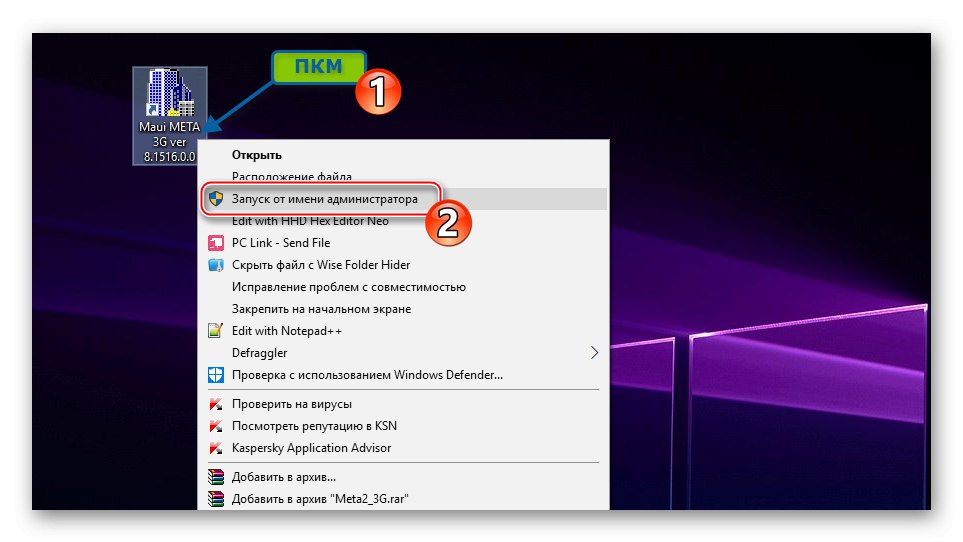963x542 pixels.
Task: Choose Расположение файла in the context menu
Action: [403, 177]
